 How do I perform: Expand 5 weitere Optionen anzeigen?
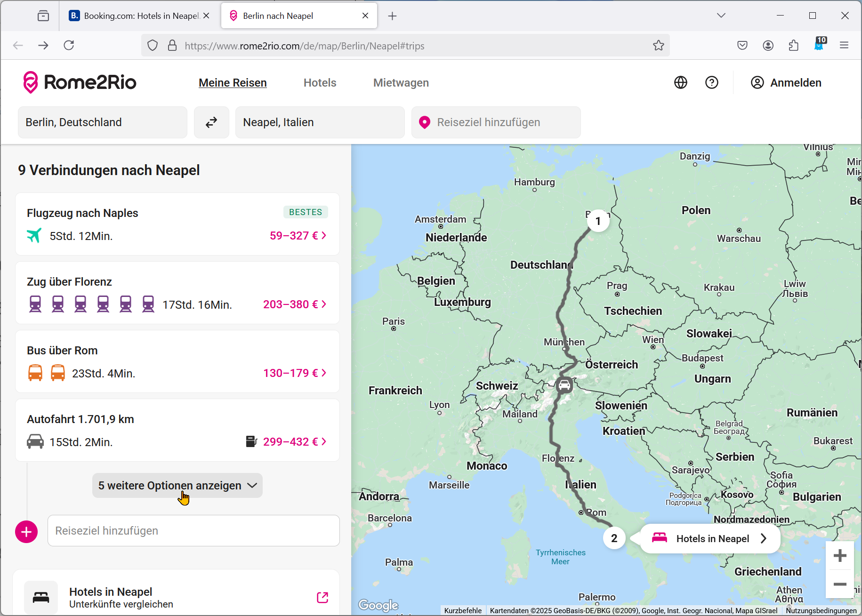tap(177, 486)
